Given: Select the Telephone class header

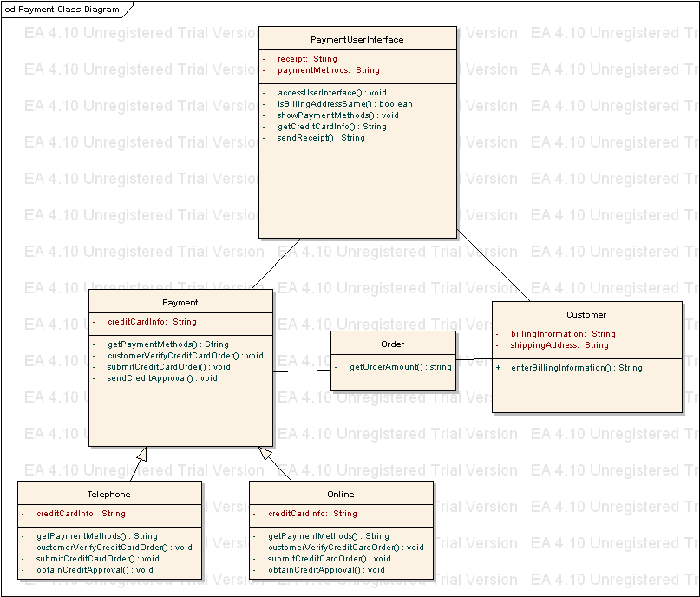Looking at the screenshot, I should 109,494.
